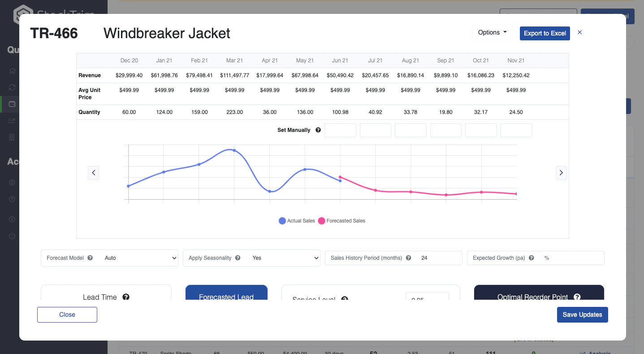
Task: Show next months with right chart arrow
Action: 562,173
